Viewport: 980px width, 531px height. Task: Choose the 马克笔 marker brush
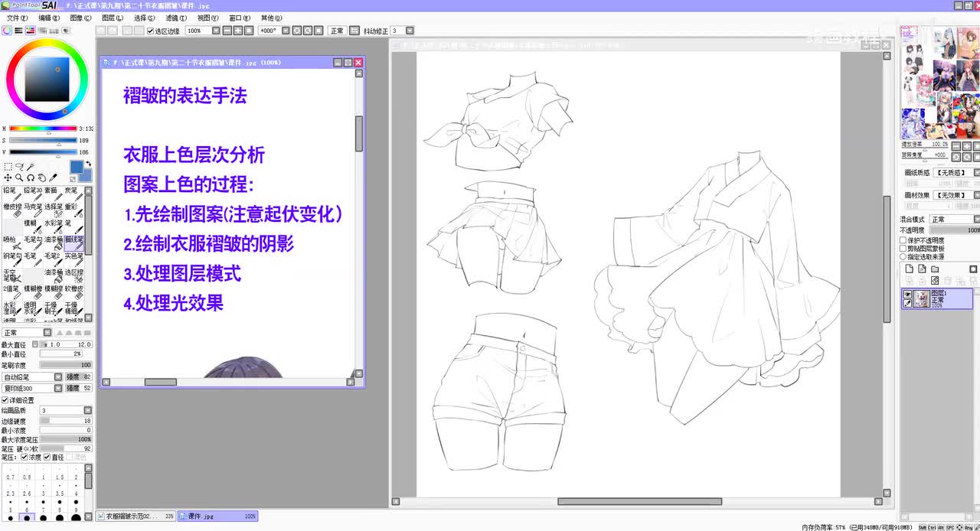click(x=32, y=210)
